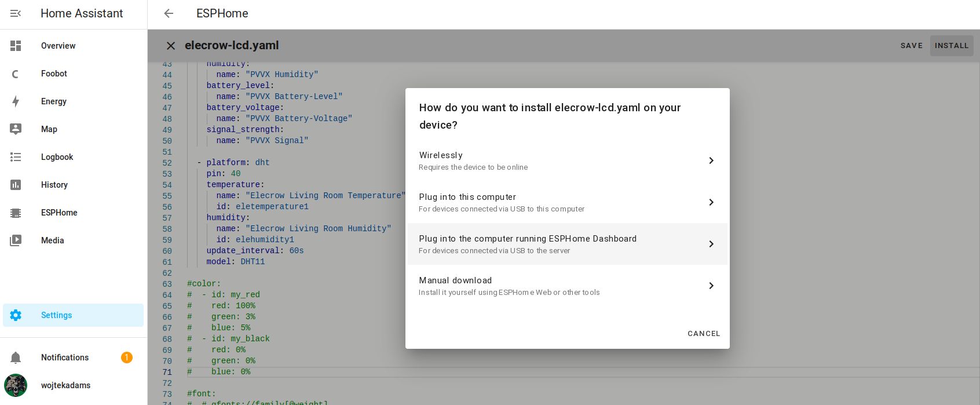Click the "#font:" comment line
This screenshot has width=980, height=405.
[202, 394]
